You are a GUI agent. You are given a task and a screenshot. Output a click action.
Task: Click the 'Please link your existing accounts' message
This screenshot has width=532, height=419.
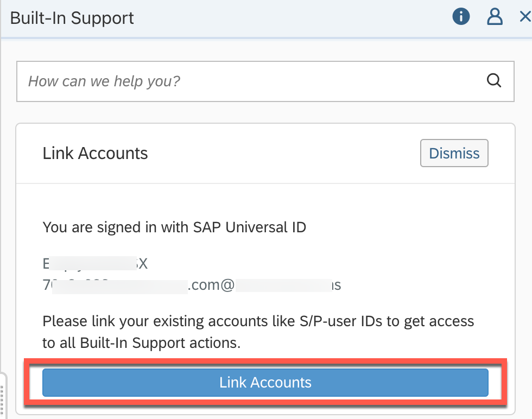(258, 332)
